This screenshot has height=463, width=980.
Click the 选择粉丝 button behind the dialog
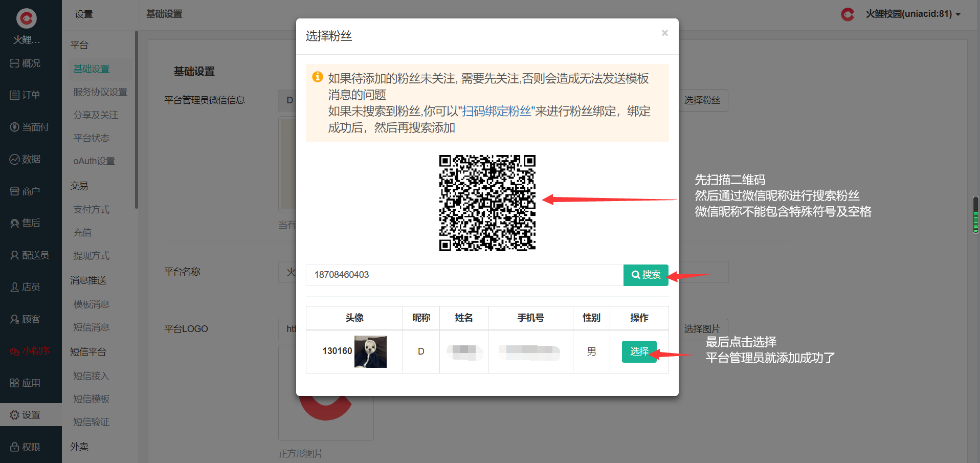703,100
